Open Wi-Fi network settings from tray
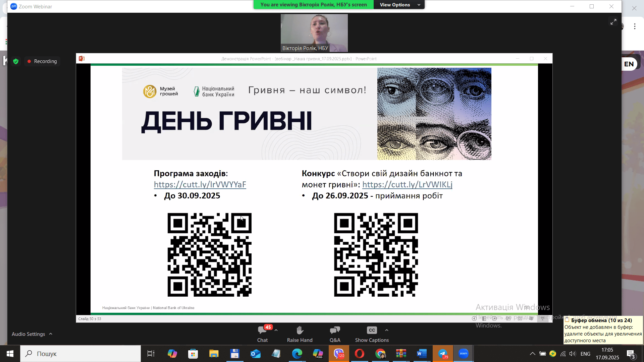This screenshot has height=362, width=644. coord(563,354)
